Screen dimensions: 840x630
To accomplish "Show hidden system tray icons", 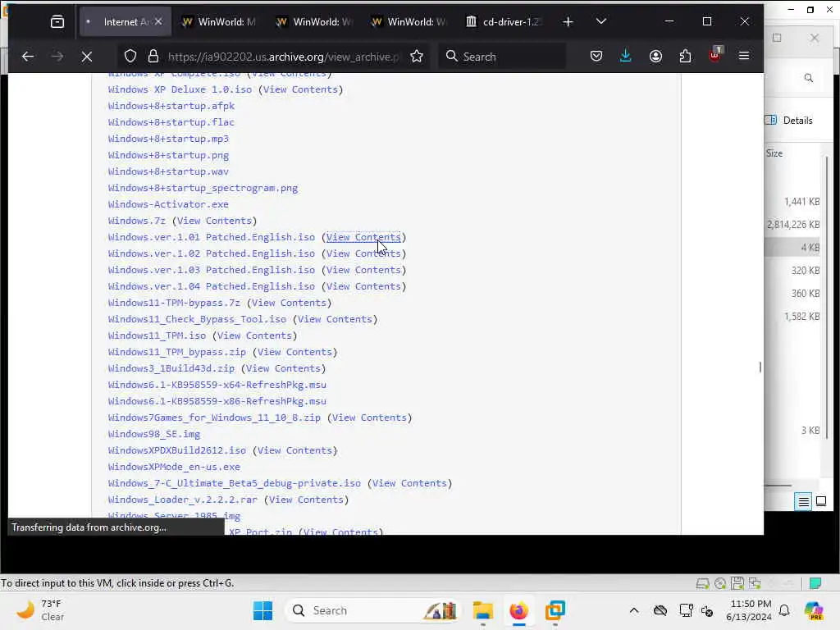I will [634, 610].
